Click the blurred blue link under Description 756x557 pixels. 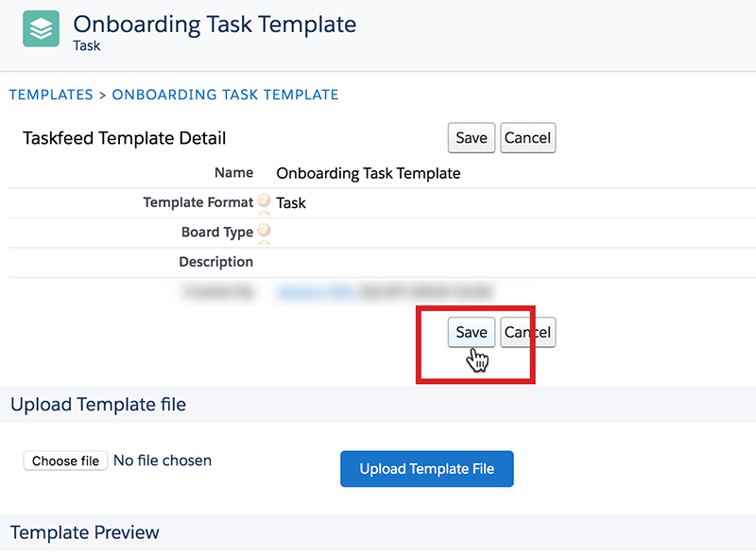[315, 291]
